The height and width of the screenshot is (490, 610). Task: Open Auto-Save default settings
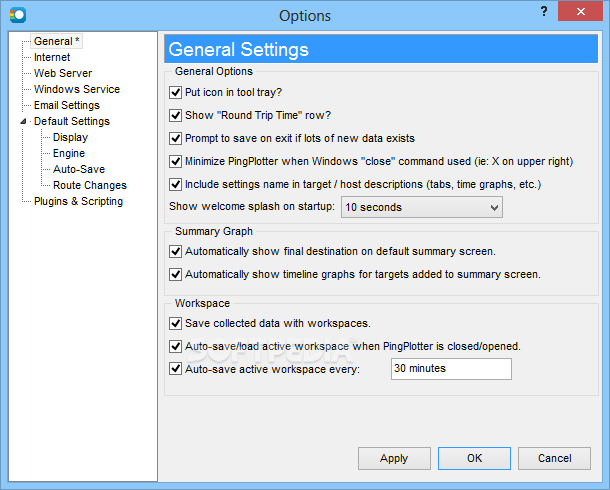79,169
